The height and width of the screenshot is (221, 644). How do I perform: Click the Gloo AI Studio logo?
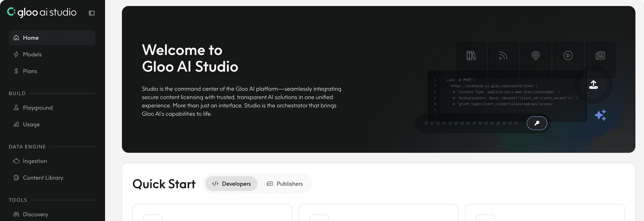point(42,12)
